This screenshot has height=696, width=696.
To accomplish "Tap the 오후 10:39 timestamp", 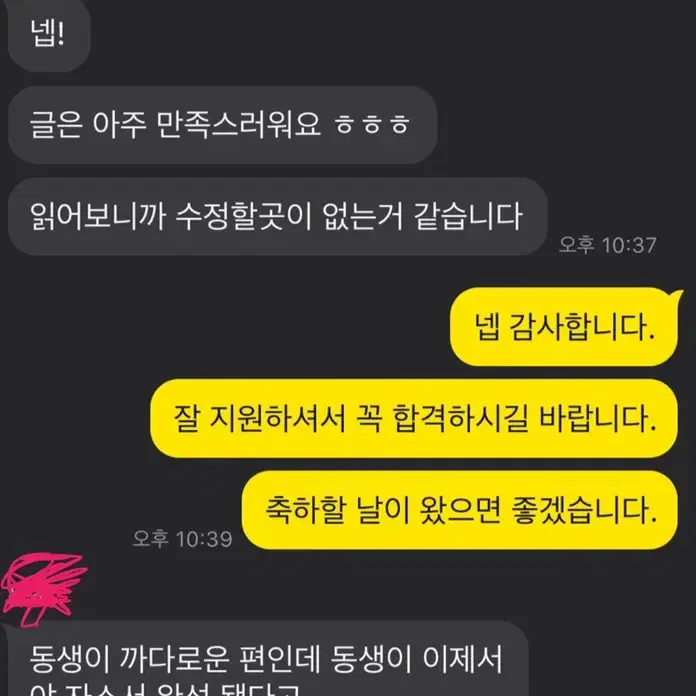I will [x=182, y=539].
